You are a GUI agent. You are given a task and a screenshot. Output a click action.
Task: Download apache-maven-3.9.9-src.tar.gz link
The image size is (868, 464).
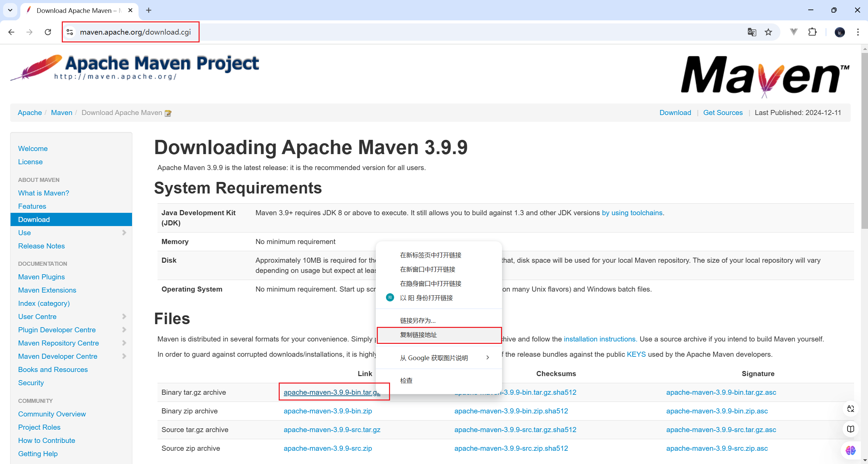tap(332, 430)
